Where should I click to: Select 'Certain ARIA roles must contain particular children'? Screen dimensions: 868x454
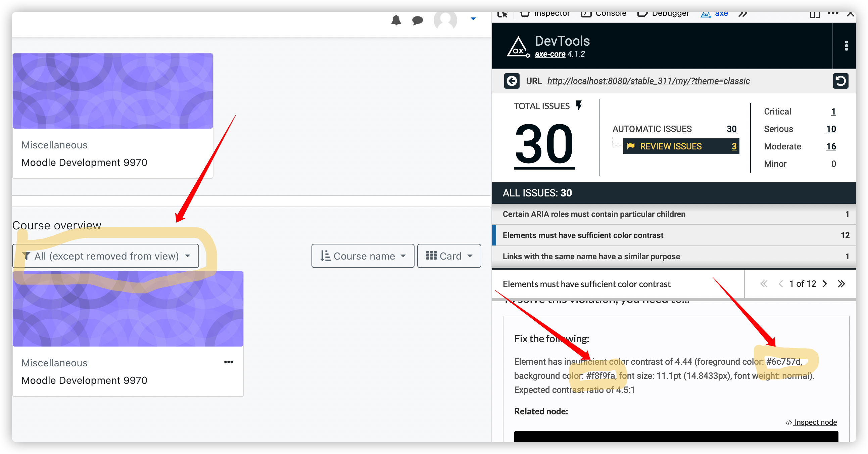click(674, 214)
